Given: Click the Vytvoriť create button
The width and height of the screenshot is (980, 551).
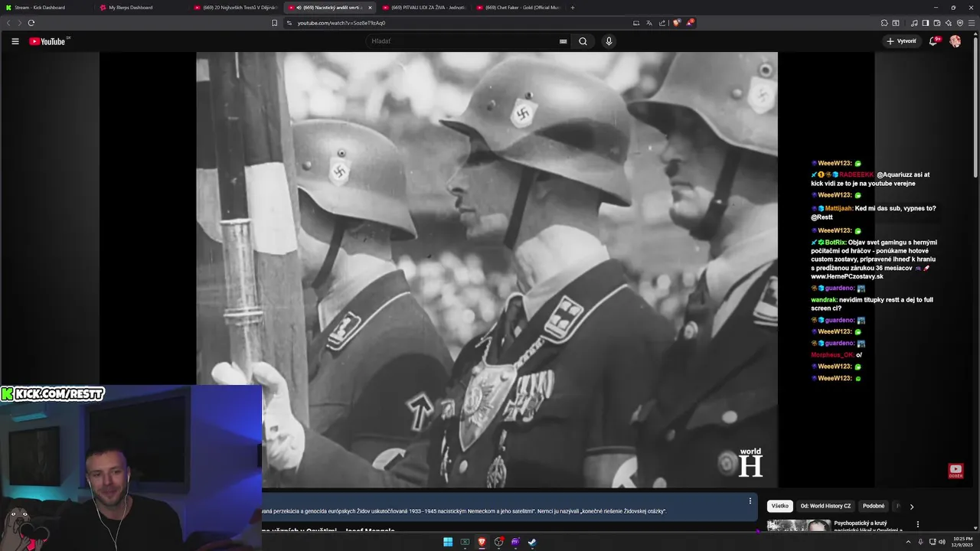Looking at the screenshot, I should pyautogui.click(x=901, y=41).
